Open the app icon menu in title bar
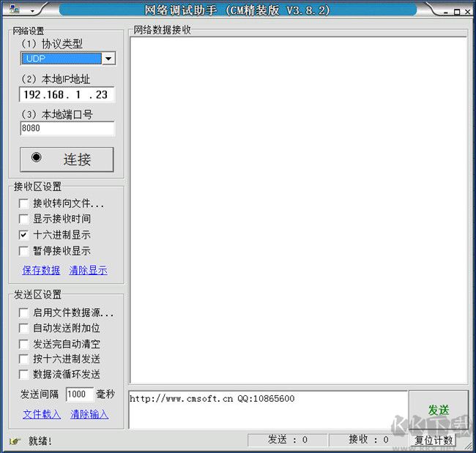476x453 pixels. pos(14,10)
